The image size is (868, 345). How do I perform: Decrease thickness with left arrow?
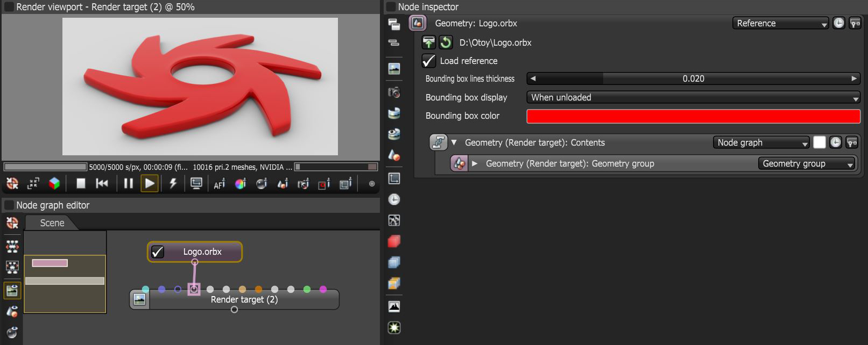(x=533, y=78)
